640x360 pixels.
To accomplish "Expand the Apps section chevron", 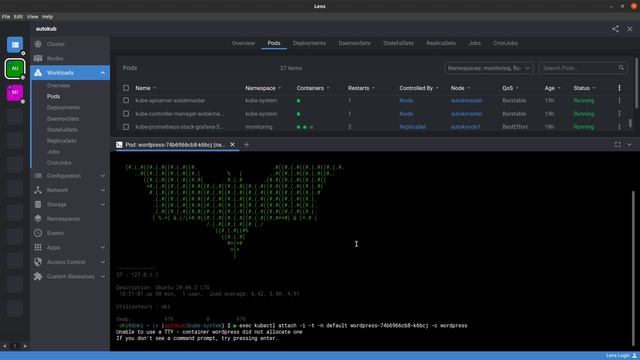I will [102, 247].
